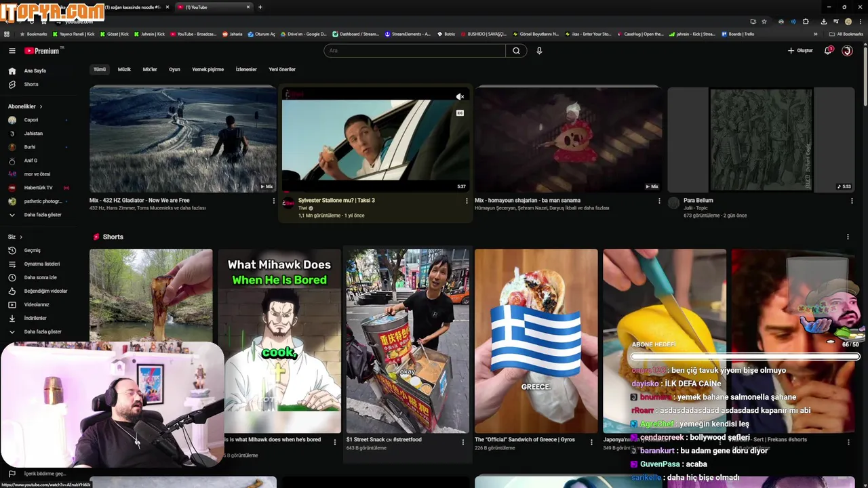This screenshot has height=488, width=868.
Task: Select the Oyun filter chip
Action: [174, 69]
